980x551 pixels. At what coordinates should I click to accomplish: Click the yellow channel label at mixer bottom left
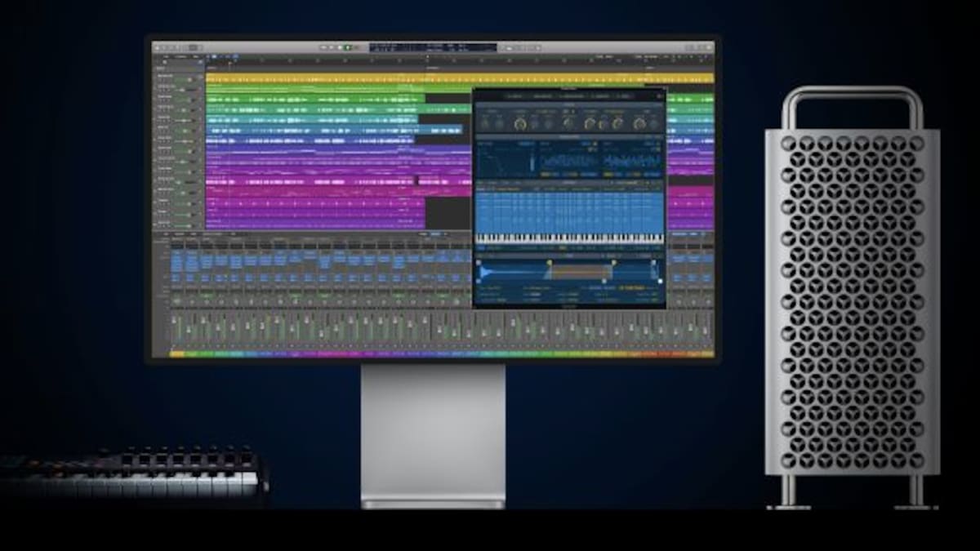[177, 354]
